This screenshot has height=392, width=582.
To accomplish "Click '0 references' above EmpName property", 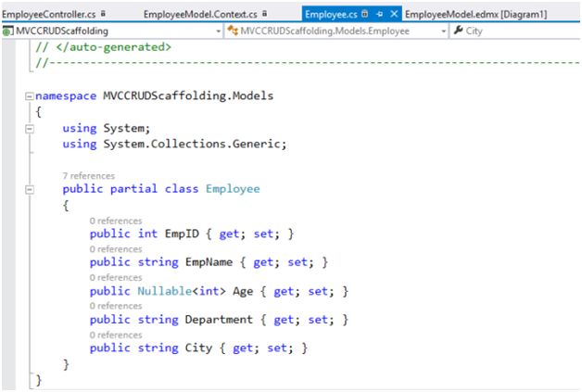I will tap(116, 249).
